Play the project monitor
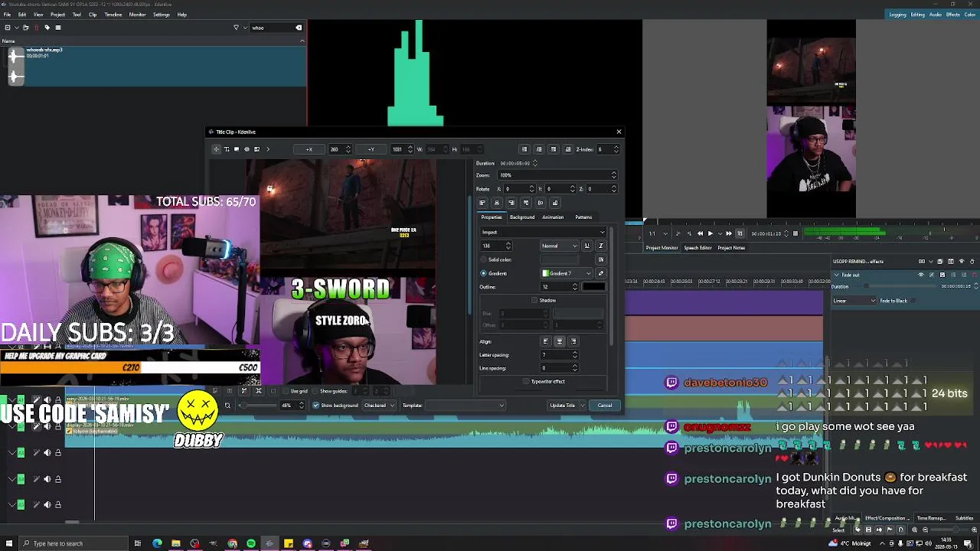This screenshot has width=980, height=551. tap(710, 233)
